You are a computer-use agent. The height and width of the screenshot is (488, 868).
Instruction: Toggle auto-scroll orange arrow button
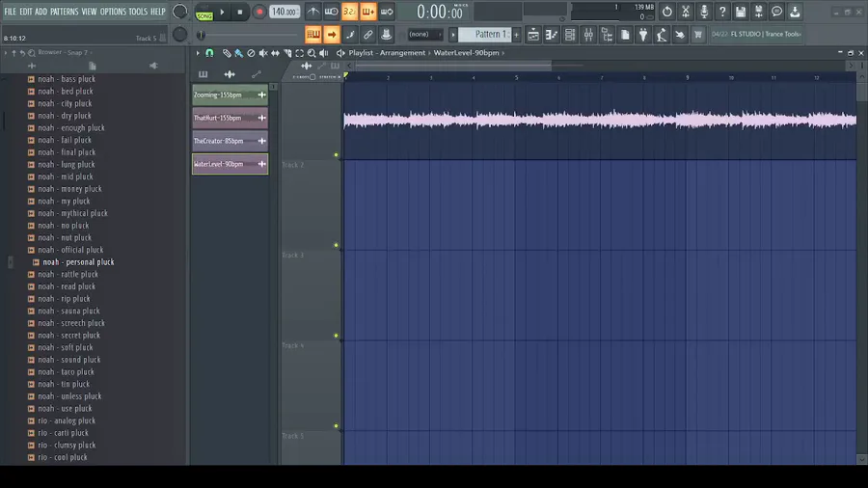332,35
